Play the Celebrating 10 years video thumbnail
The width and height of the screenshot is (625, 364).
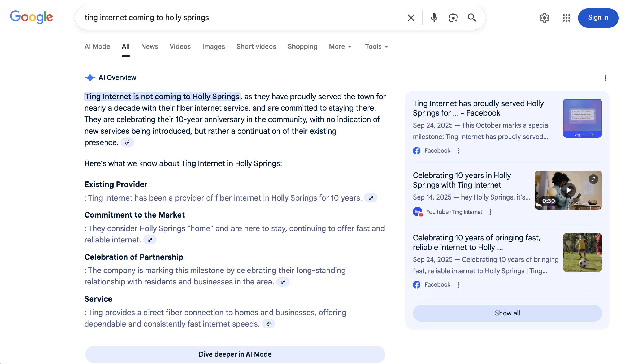(x=568, y=190)
